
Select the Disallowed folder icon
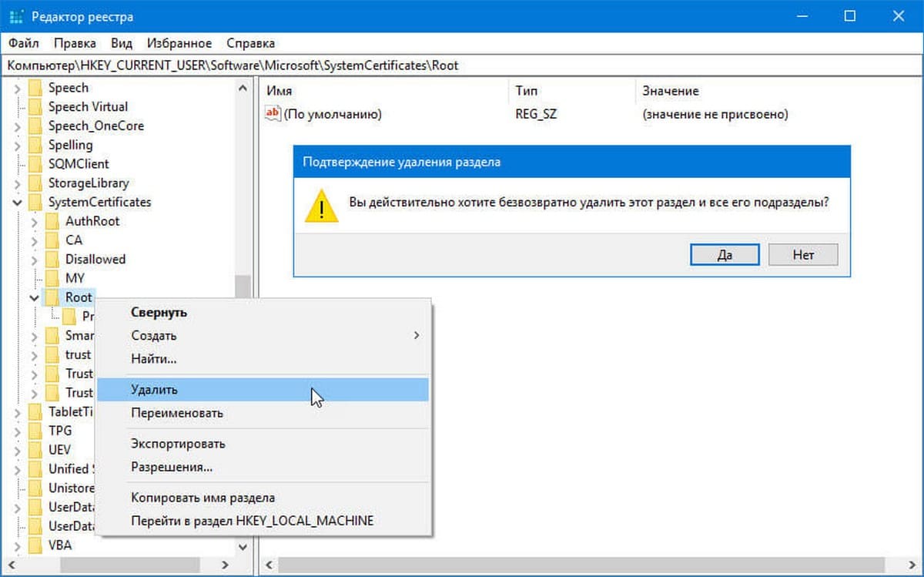pos(52,260)
